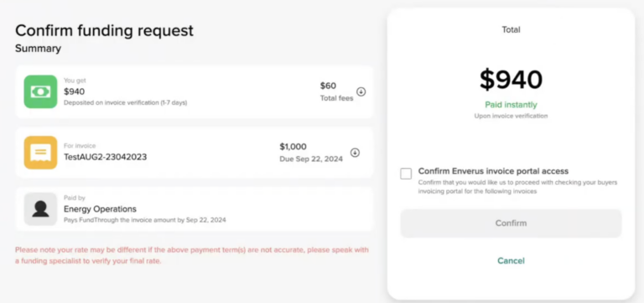The width and height of the screenshot is (644, 303).
Task: Click the green cash icon
Action: pyautogui.click(x=40, y=91)
